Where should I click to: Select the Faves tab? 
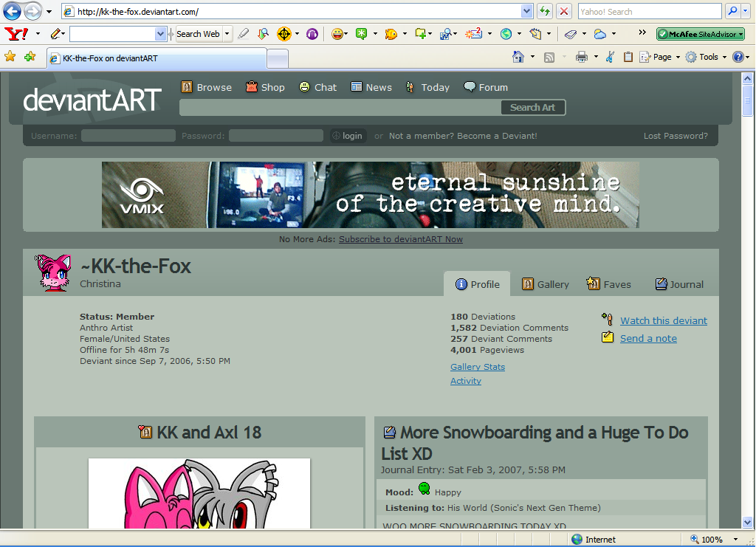tap(609, 284)
